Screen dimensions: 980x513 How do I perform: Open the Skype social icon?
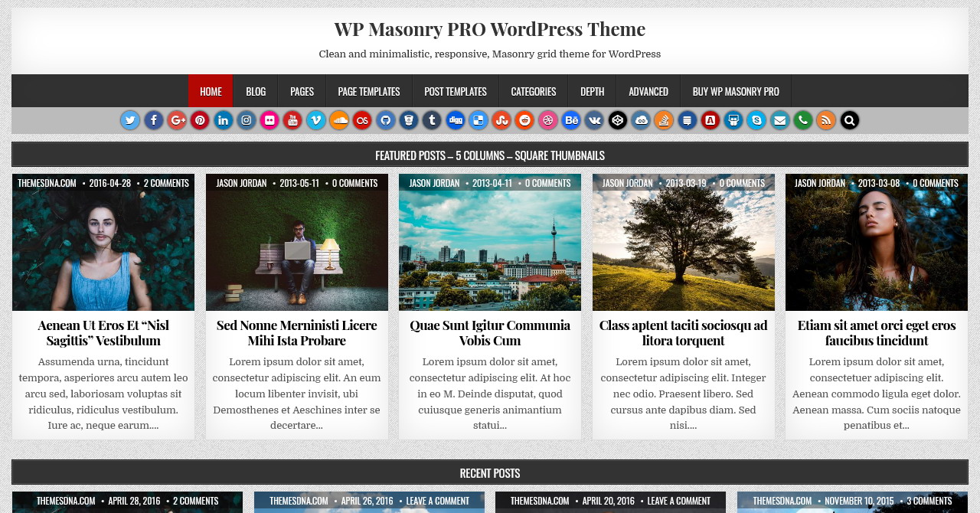click(x=756, y=120)
